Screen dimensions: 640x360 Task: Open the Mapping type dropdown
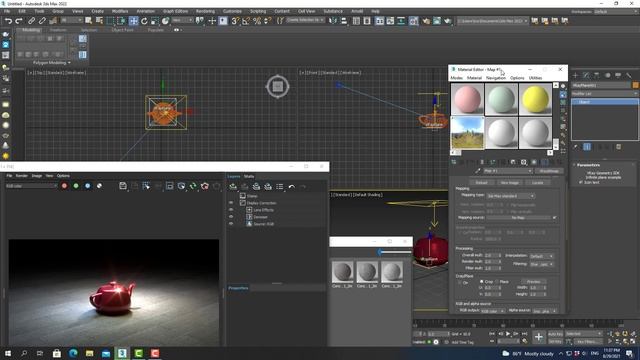(x=511, y=196)
